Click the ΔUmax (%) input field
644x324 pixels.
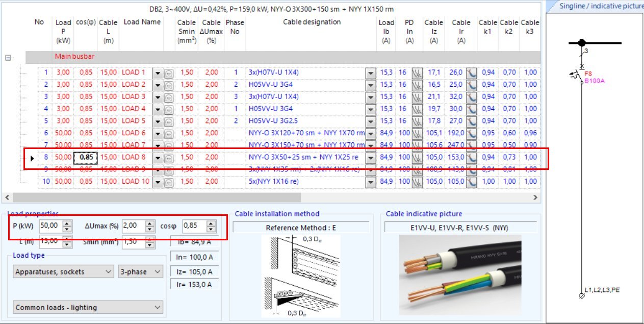point(133,226)
